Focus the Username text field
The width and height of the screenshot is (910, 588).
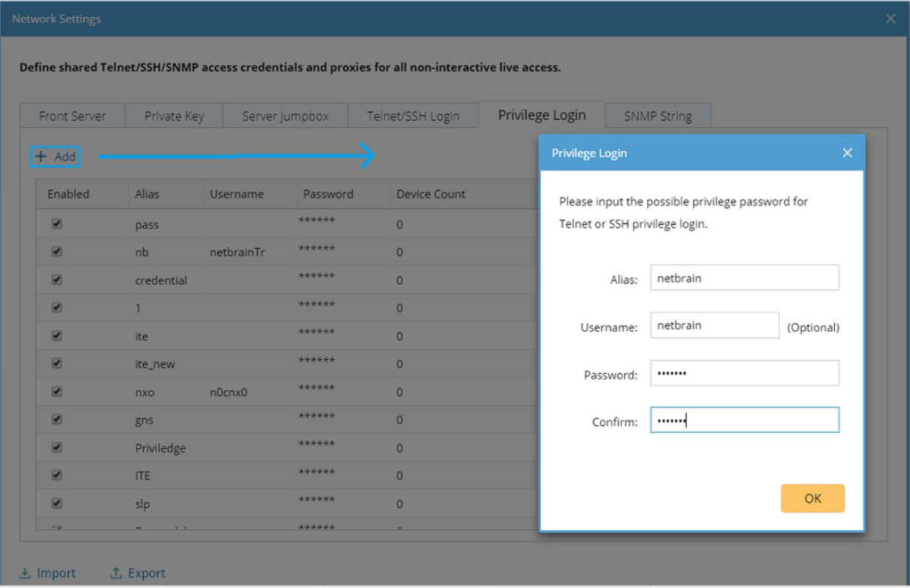click(x=713, y=325)
